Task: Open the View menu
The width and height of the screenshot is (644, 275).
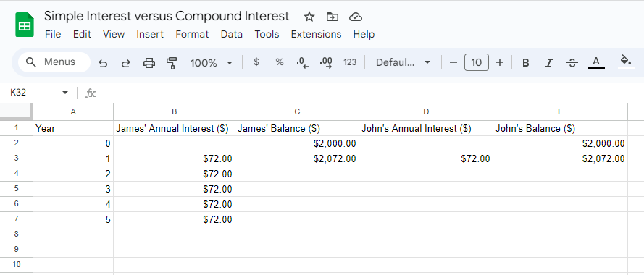Action: tap(114, 34)
